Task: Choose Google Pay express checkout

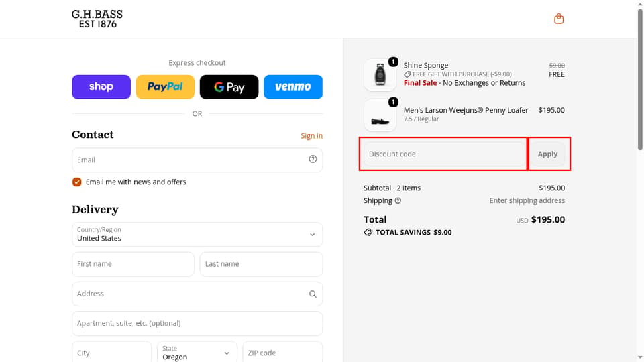Action: pyautogui.click(x=229, y=86)
